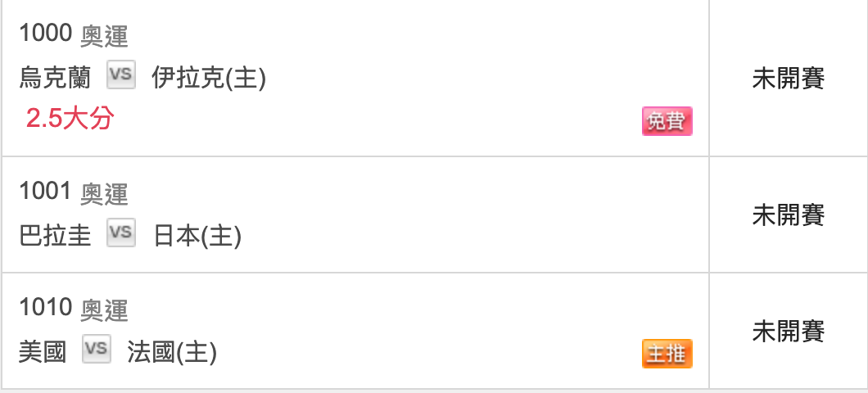This screenshot has width=868, height=393.
Task: Select match number 1001
Action: coord(45,191)
